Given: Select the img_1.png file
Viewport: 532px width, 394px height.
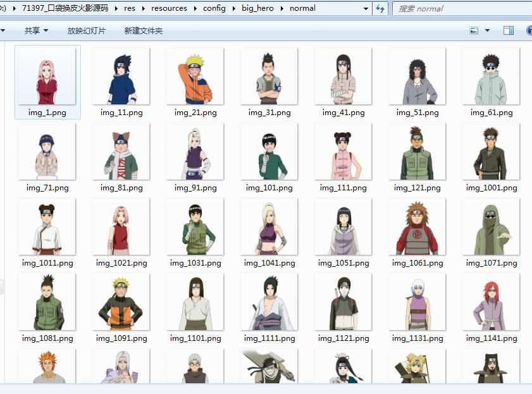Looking at the screenshot, I should (x=46, y=77).
